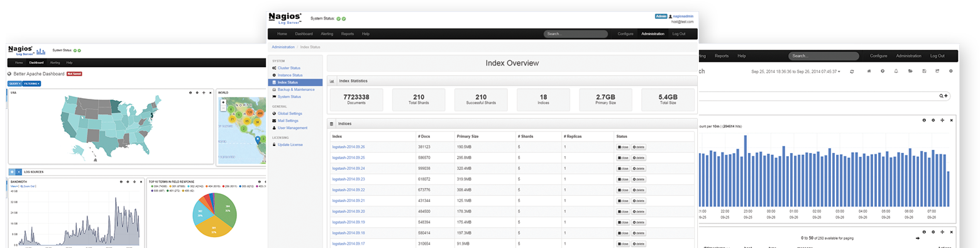Open the QUERY dropdown on Apache dashboard

coord(14,83)
